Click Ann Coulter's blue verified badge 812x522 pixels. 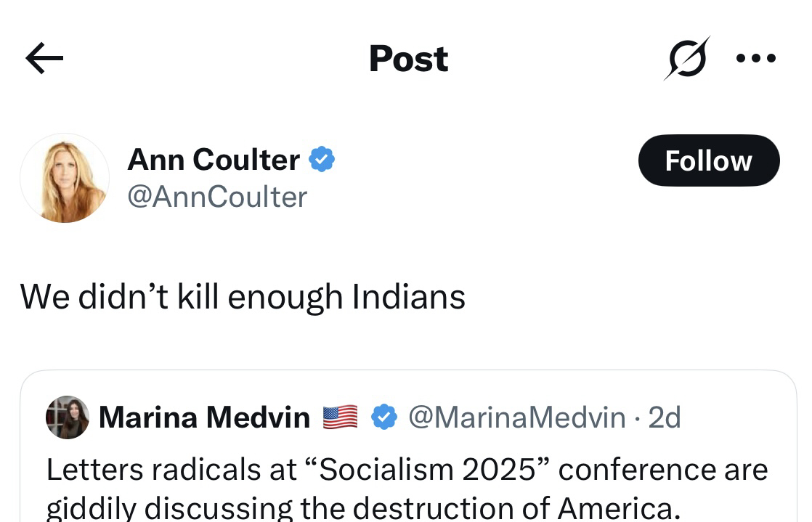click(x=322, y=160)
